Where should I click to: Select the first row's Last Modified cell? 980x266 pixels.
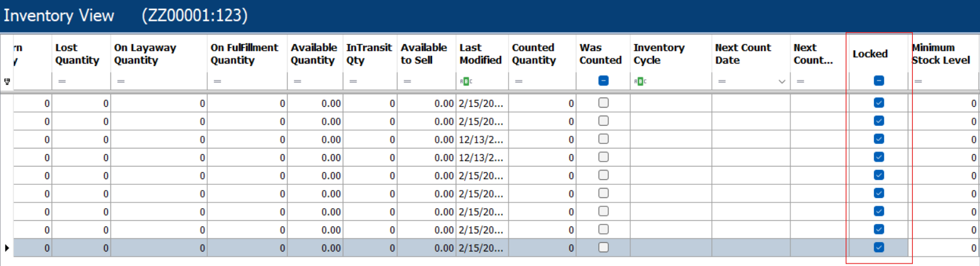(481, 103)
